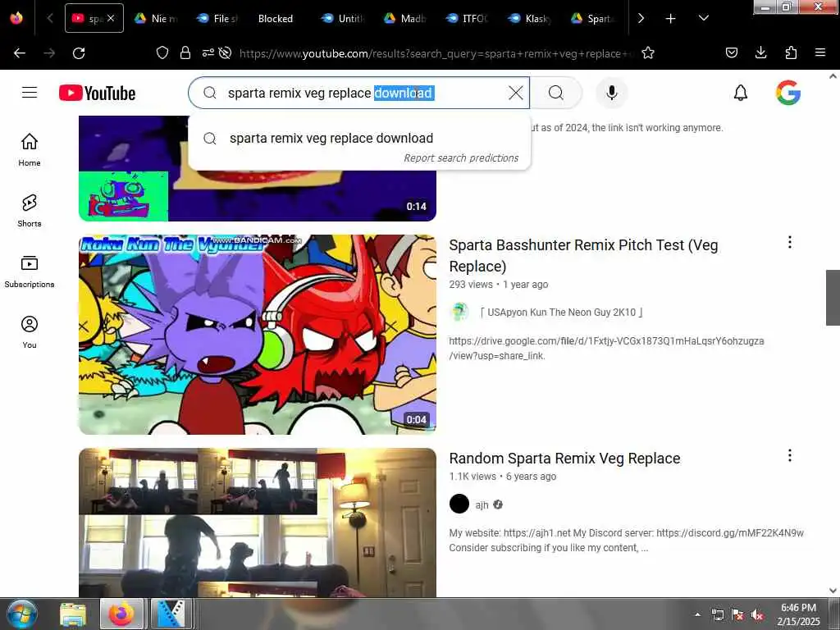
Task: Open the Pocket save icon
Action: tap(731, 53)
